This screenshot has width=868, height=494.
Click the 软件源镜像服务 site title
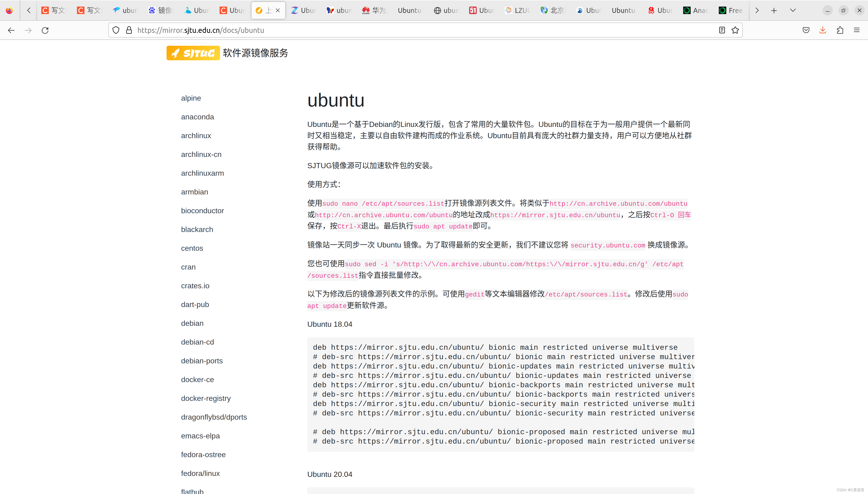tap(255, 53)
